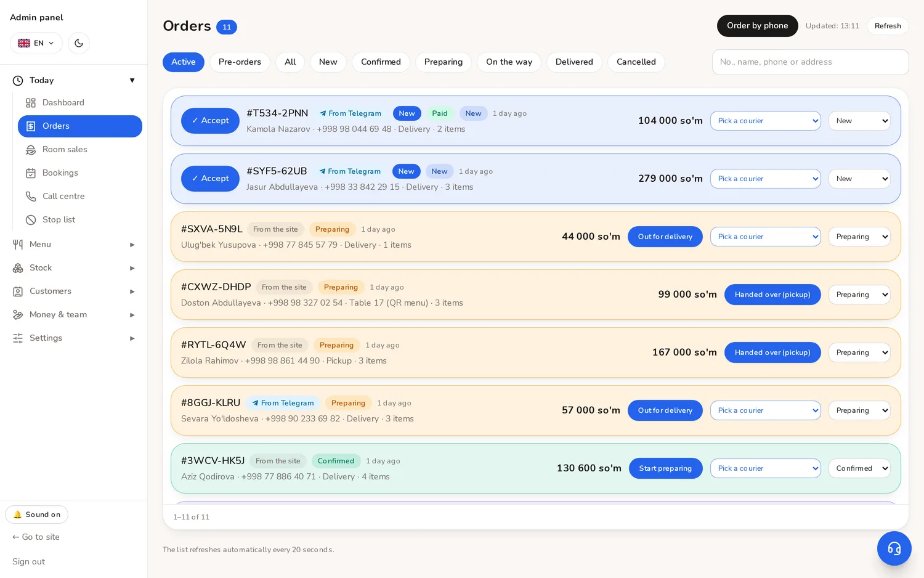The image size is (924, 578).
Task: Click Handed over (pickup) for #CXWZ-DHDP
Action: coord(772,295)
